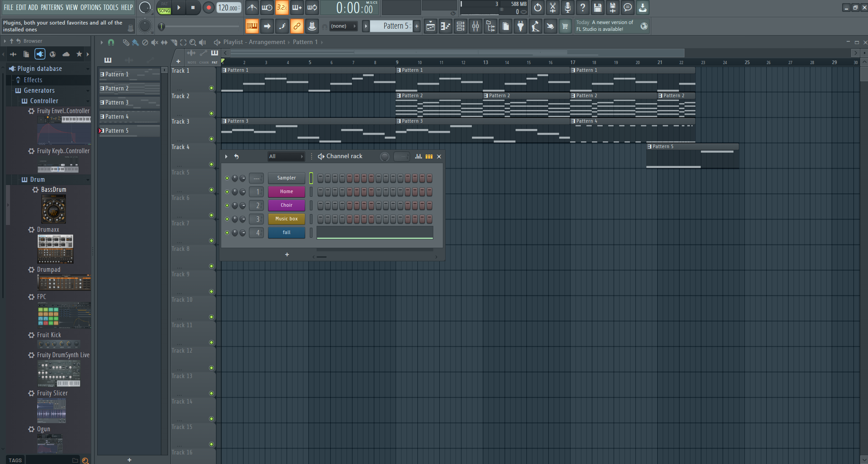The height and width of the screenshot is (464, 868).
Task: Select the Draw pencil tool in Playlist
Action: tap(126, 42)
